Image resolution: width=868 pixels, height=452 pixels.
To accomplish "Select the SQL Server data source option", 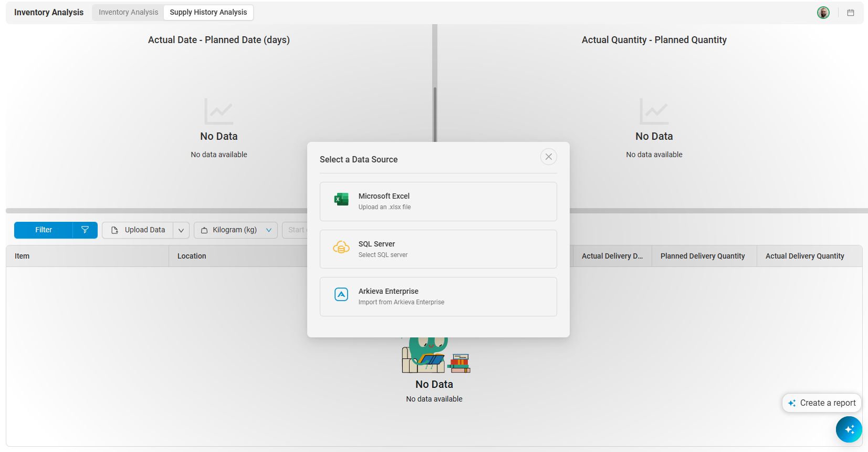I will click(438, 249).
